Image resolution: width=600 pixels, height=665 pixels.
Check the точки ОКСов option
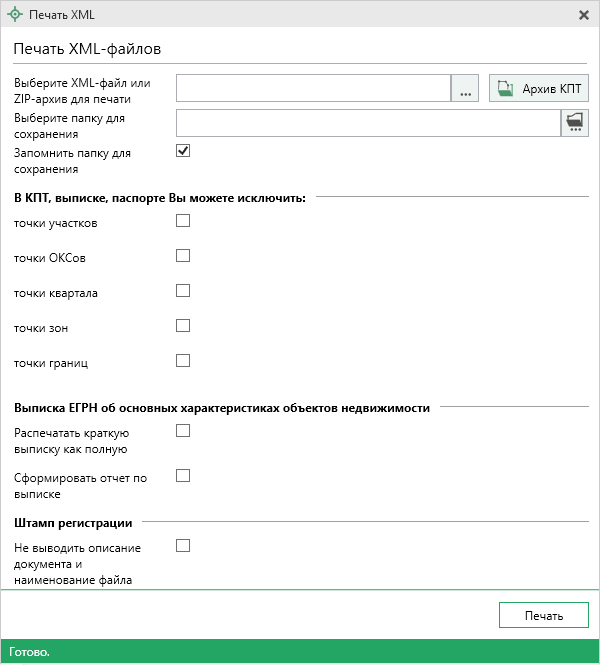point(183,256)
